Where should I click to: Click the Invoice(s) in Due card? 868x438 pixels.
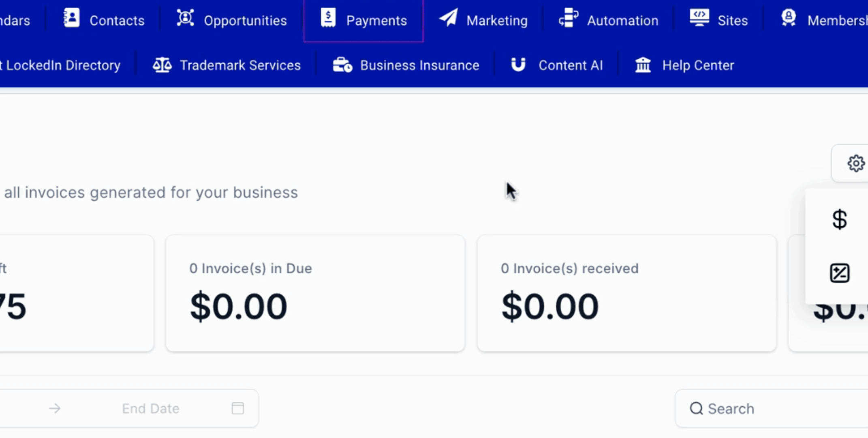click(315, 293)
